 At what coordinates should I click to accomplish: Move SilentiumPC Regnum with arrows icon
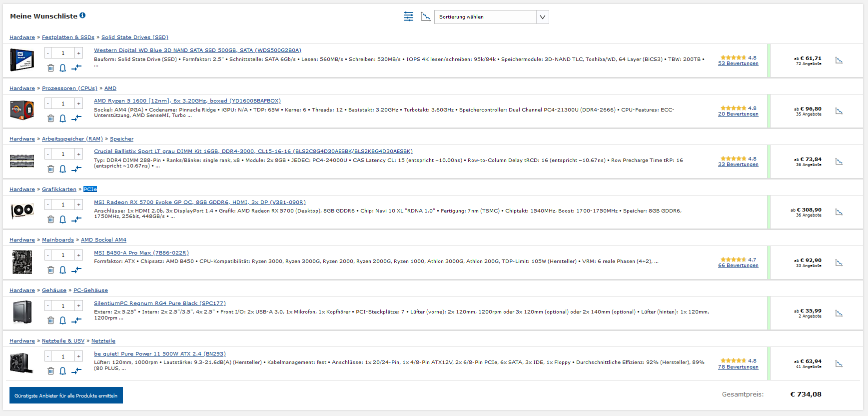76,320
